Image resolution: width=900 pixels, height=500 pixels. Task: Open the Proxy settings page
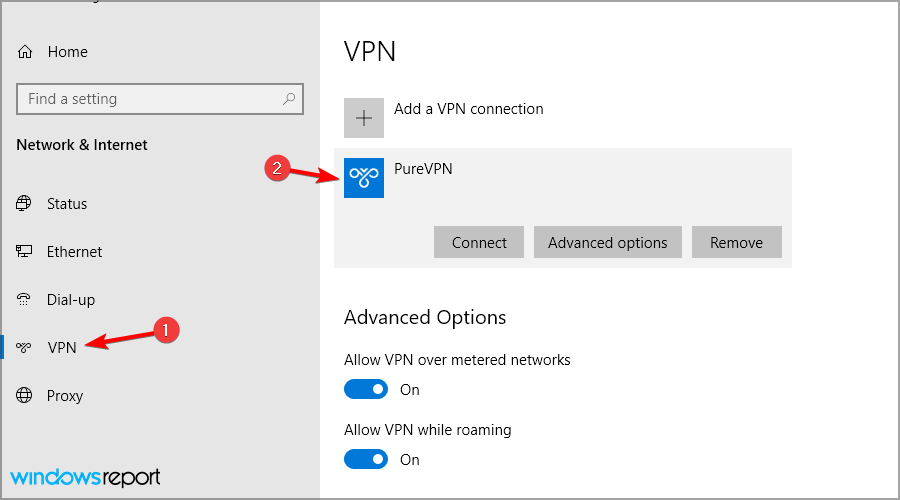[x=65, y=396]
